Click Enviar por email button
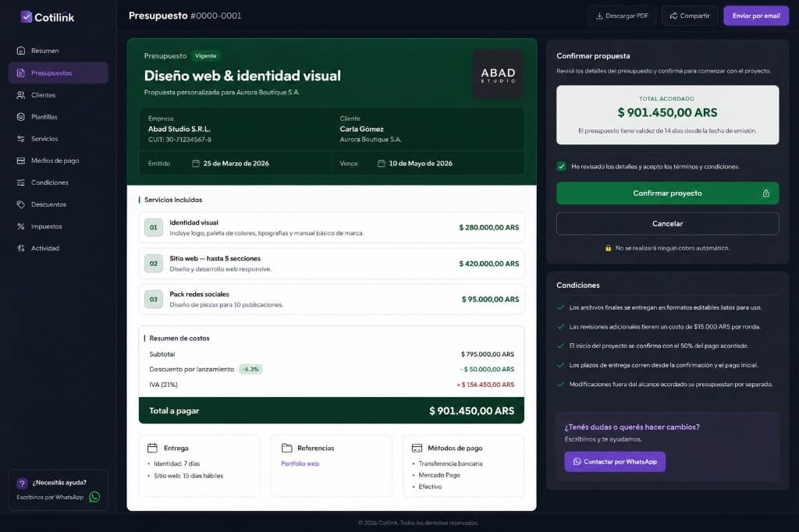 click(756, 16)
